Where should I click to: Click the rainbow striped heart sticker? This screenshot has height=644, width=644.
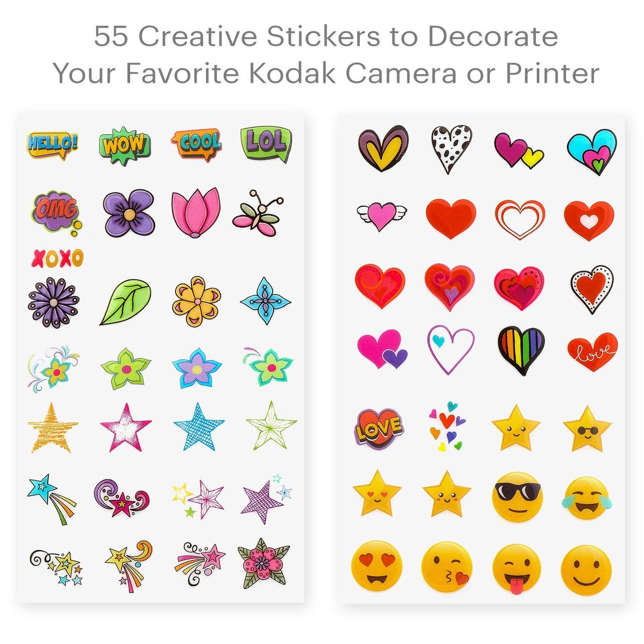point(521,350)
